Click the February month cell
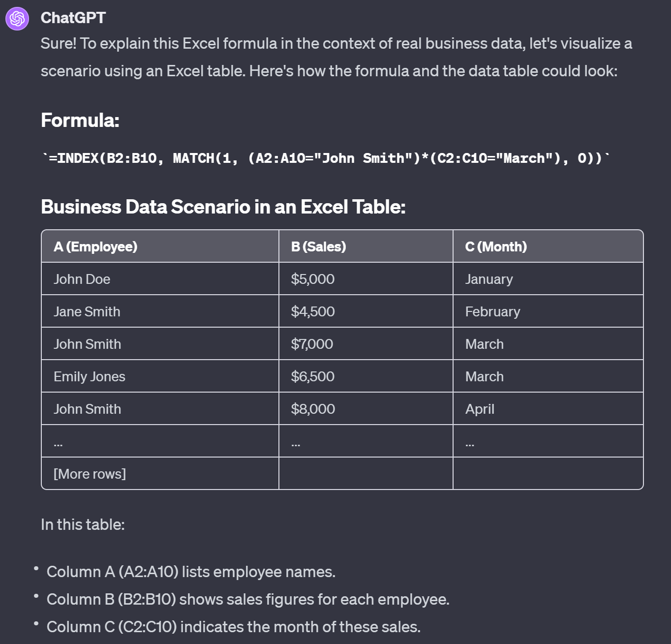The image size is (671, 644). 492,311
